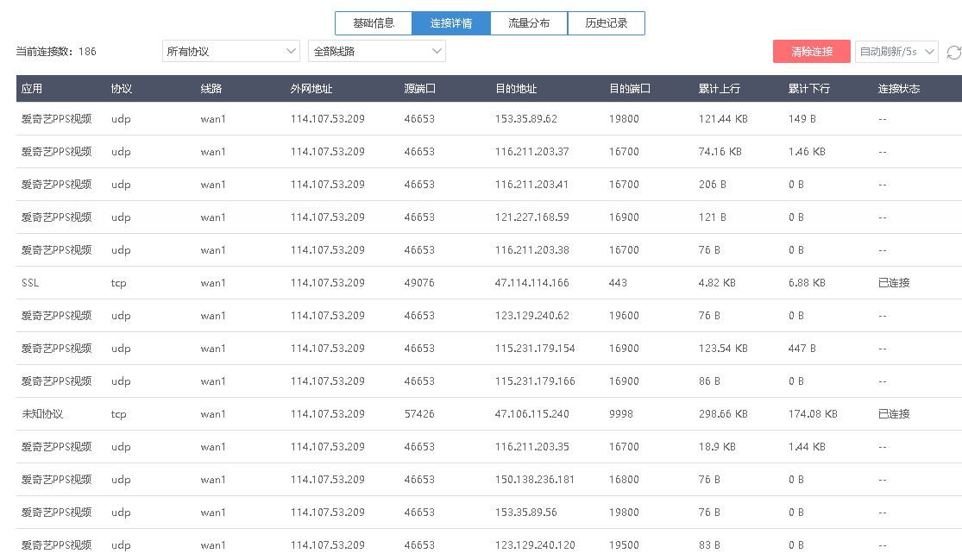Click upload value 123.54 KB
Viewport: 962px width, 560px height.
point(723,349)
